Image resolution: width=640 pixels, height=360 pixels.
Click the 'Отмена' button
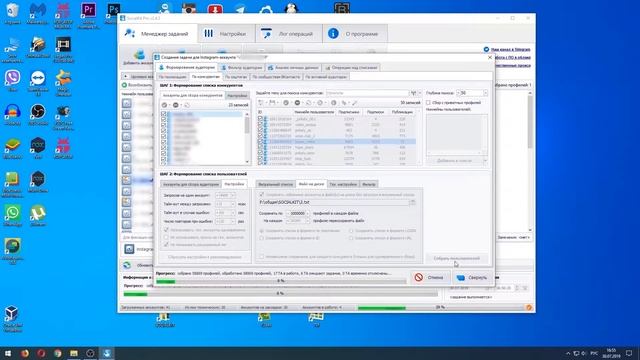[x=429, y=278]
